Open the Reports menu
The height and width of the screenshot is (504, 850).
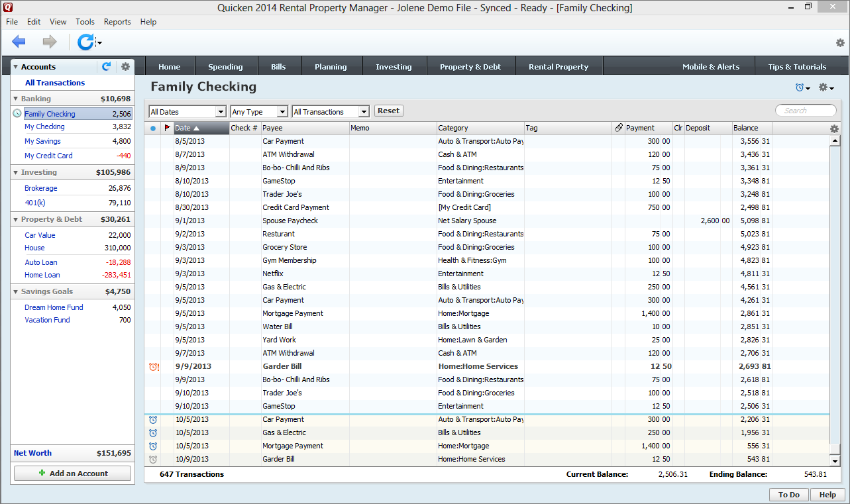point(117,22)
